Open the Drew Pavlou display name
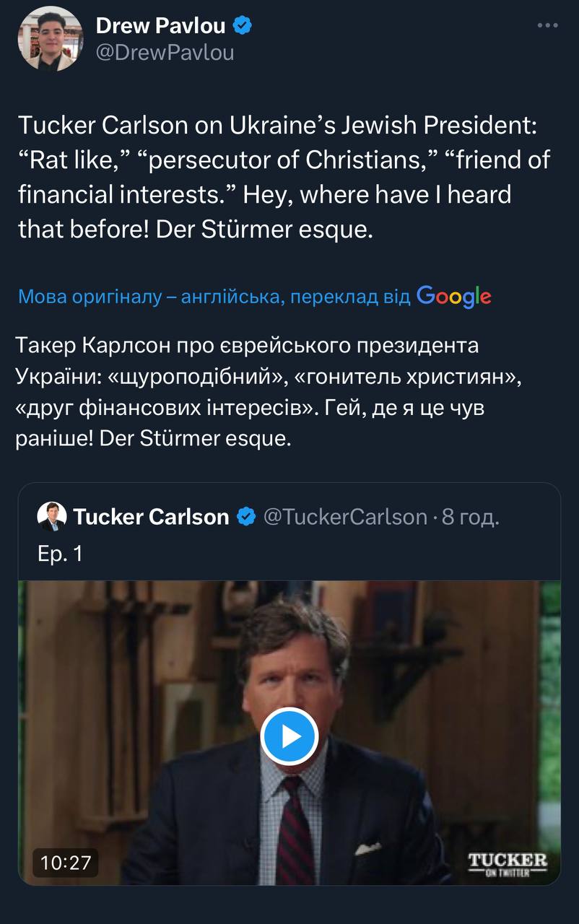The image size is (579, 924). click(x=160, y=27)
